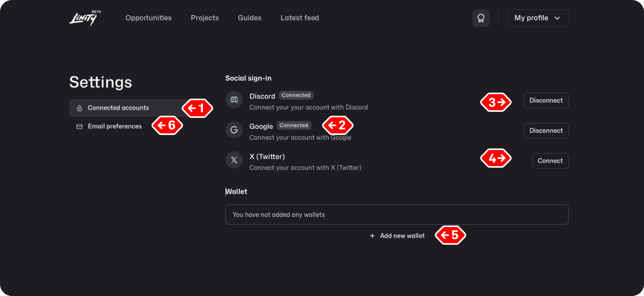Open the Opportunities menu item
This screenshot has height=296, width=644.
click(148, 18)
